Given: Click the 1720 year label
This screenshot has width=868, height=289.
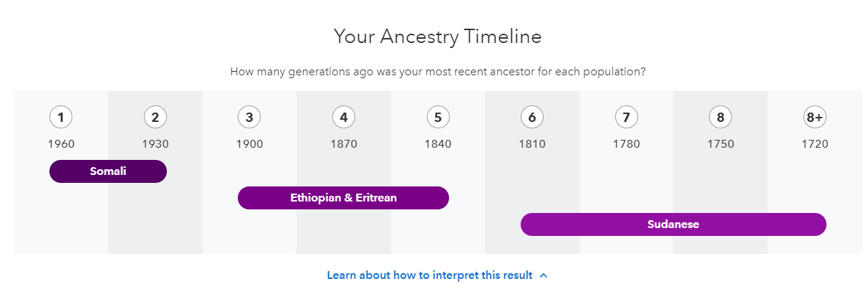Looking at the screenshot, I should 815,144.
